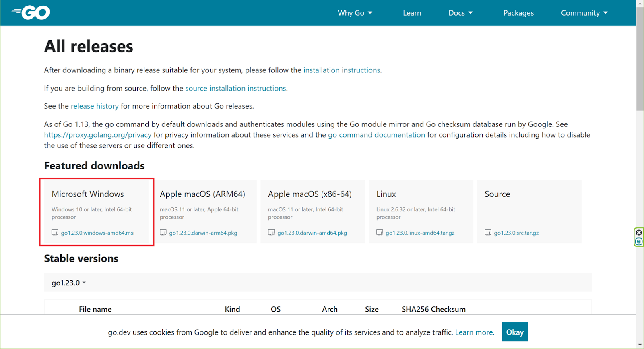The image size is (644, 349).
Task: Click the Arch column header
Action: click(x=330, y=309)
